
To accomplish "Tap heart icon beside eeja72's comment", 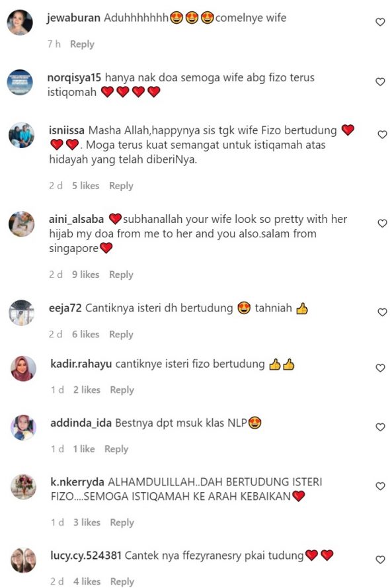I will tap(382, 312).
